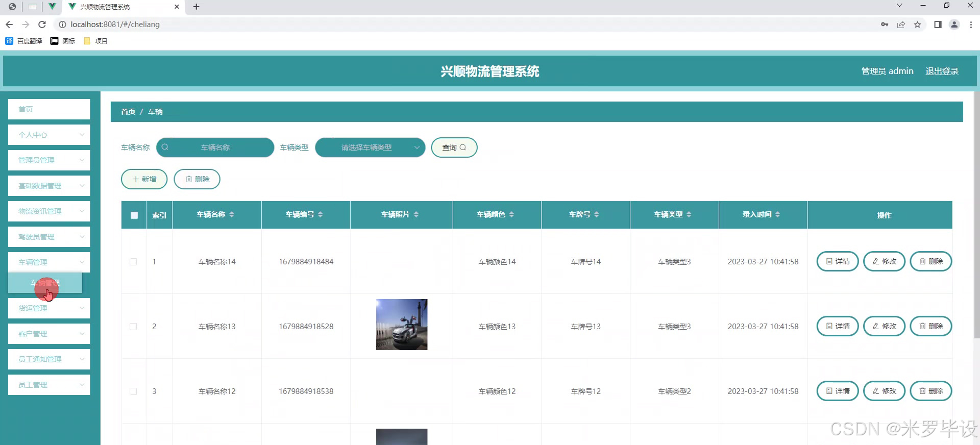Sort by 车牌号 column arrows

point(597,214)
